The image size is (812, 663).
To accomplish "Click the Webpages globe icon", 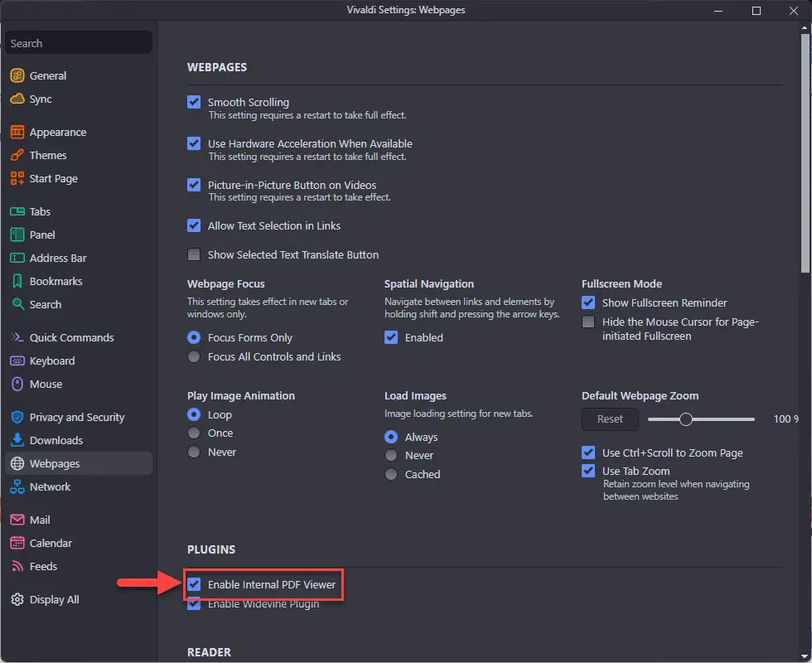I will point(17,463).
